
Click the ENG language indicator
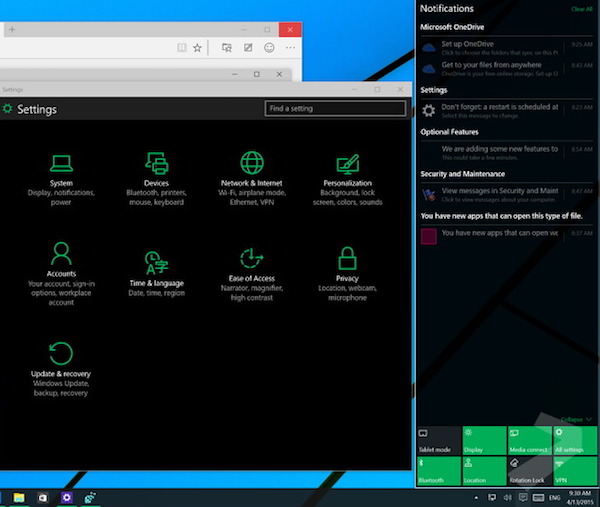pos(554,498)
